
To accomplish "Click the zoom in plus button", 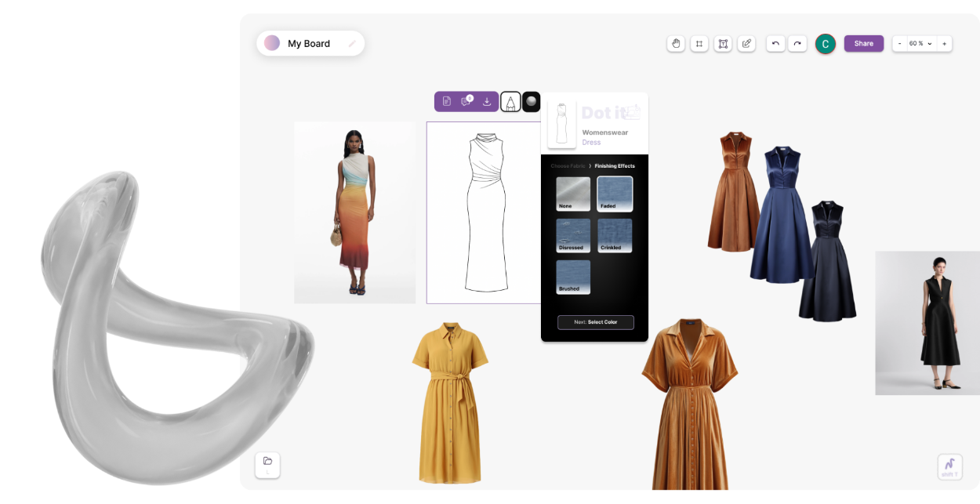I will (x=944, y=44).
